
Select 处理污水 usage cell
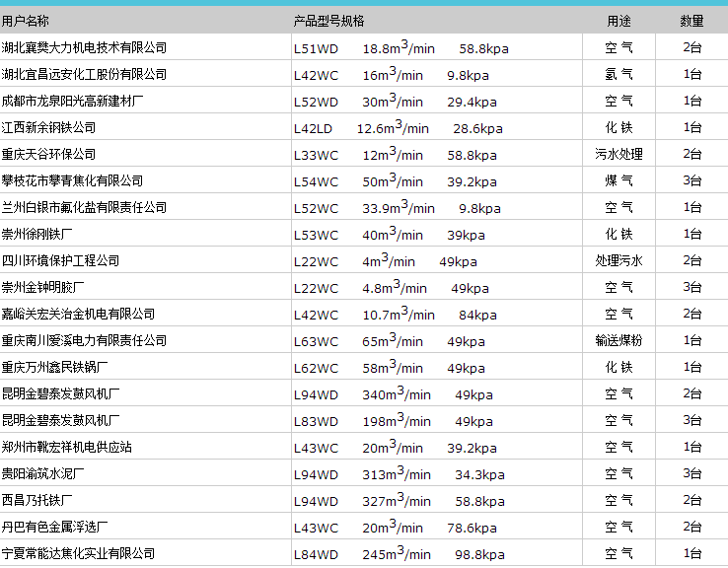(619, 260)
